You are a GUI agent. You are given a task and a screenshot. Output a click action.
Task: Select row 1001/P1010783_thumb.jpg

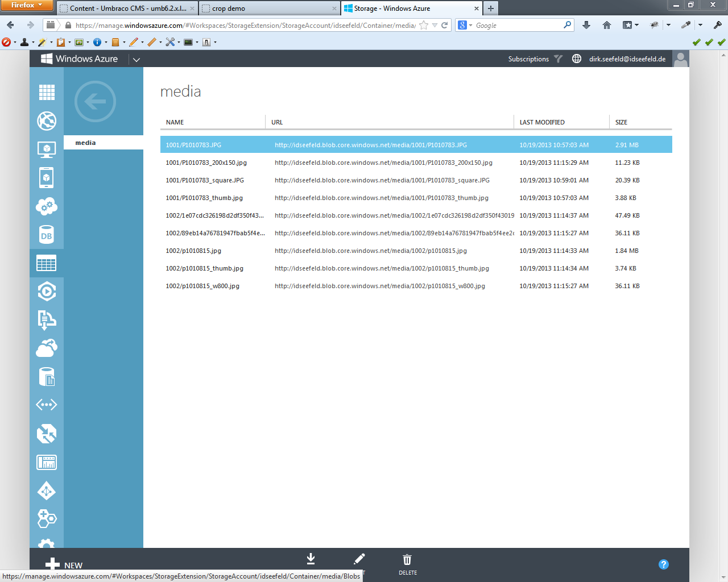click(x=416, y=198)
